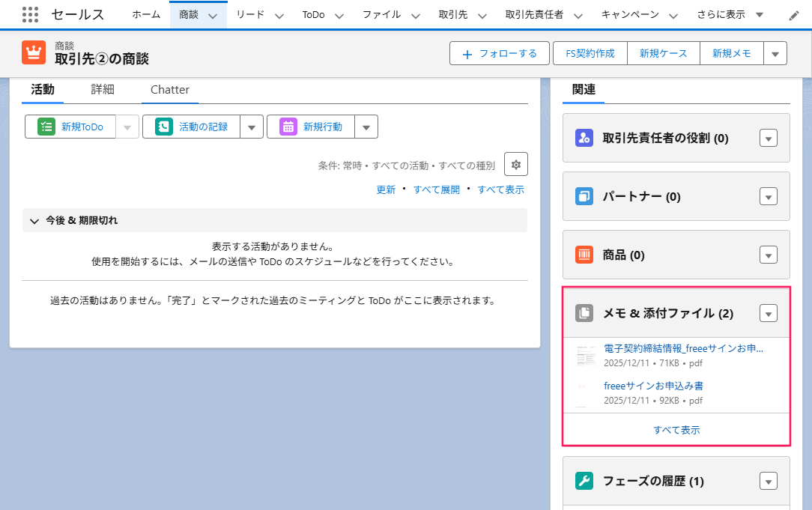
Task: Click すべて表示 link in activity timeline
Action: [501, 189]
